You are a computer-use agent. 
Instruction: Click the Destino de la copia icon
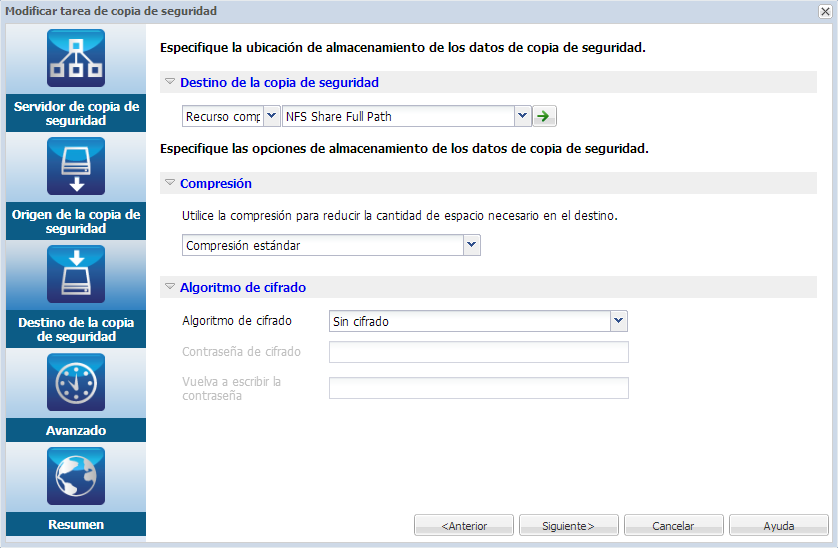pyautogui.click(x=76, y=274)
